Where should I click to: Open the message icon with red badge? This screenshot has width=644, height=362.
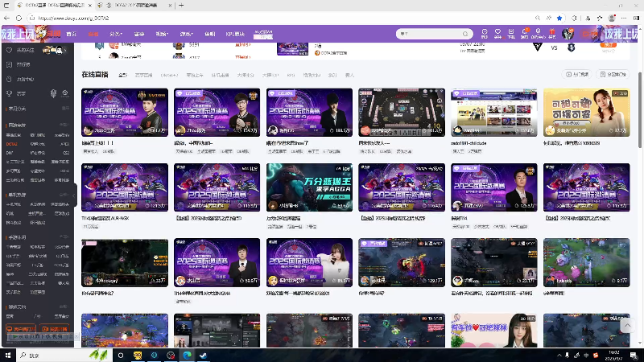coord(525,33)
